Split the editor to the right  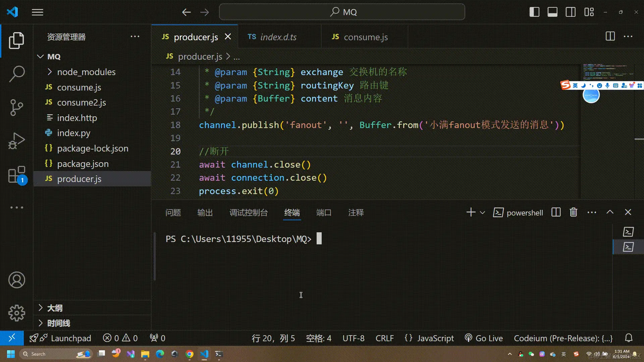coord(610,36)
